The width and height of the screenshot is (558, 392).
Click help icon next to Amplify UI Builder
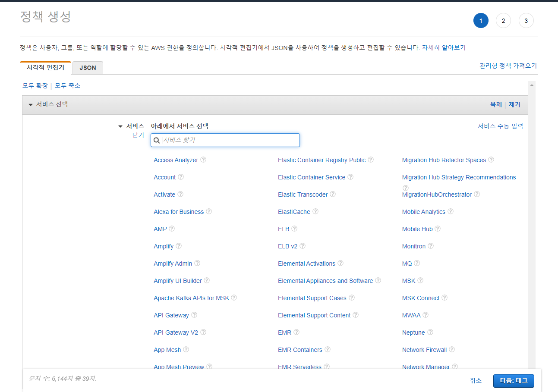(207, 280)
